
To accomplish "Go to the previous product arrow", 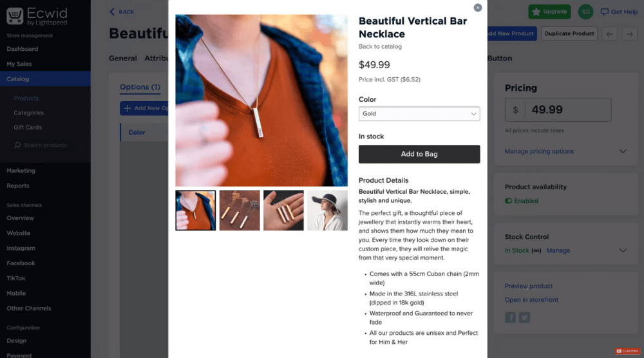I will (609, 33).
